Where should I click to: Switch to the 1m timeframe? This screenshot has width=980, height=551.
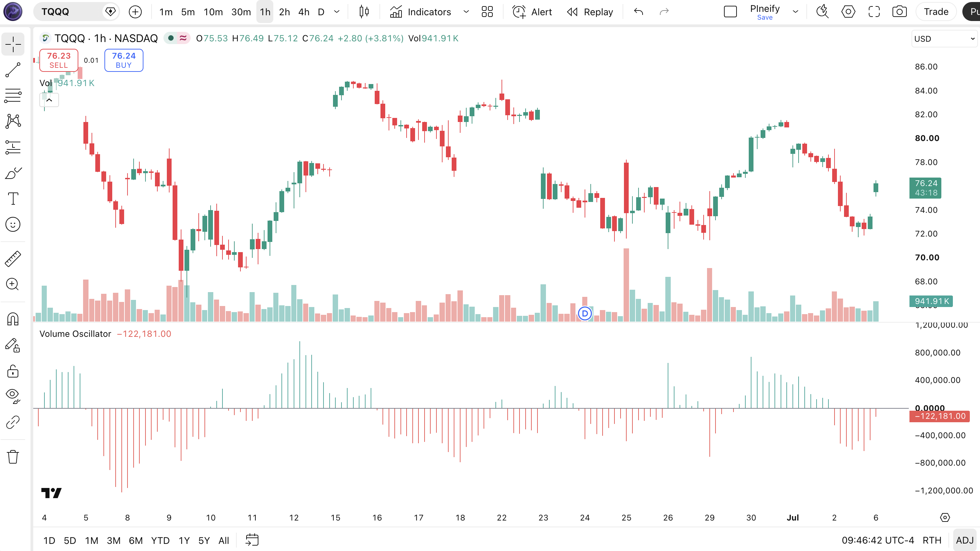[166, 12]
